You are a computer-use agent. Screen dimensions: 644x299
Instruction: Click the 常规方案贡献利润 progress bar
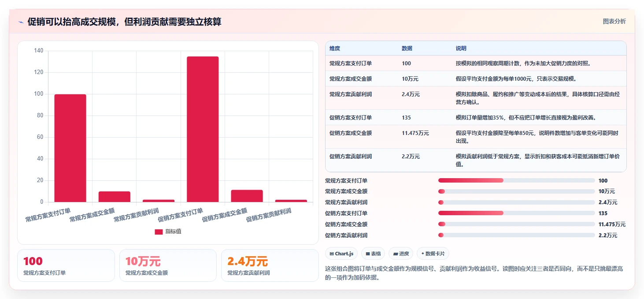pos(516,202)
